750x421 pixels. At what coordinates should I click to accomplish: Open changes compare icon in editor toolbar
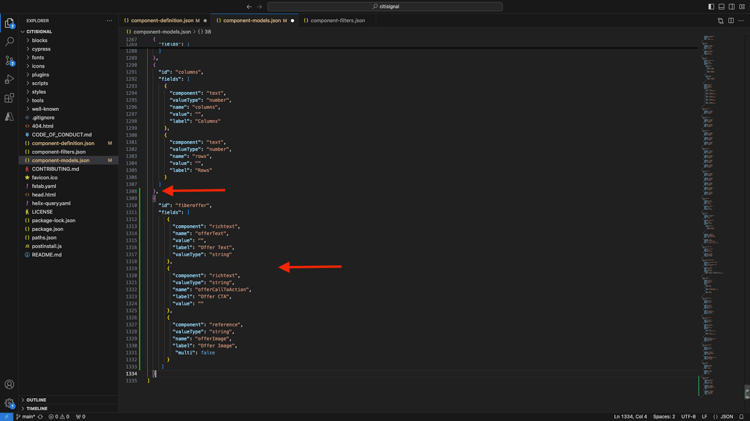coord(720,21)
